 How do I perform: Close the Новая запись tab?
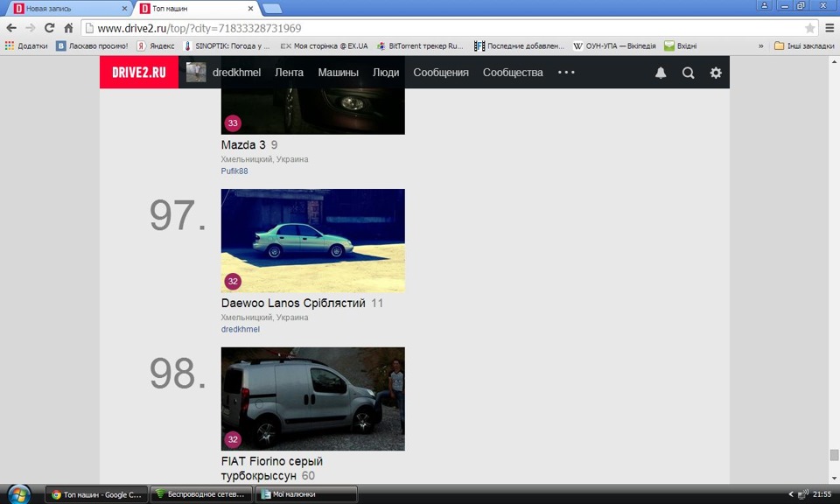124,9
